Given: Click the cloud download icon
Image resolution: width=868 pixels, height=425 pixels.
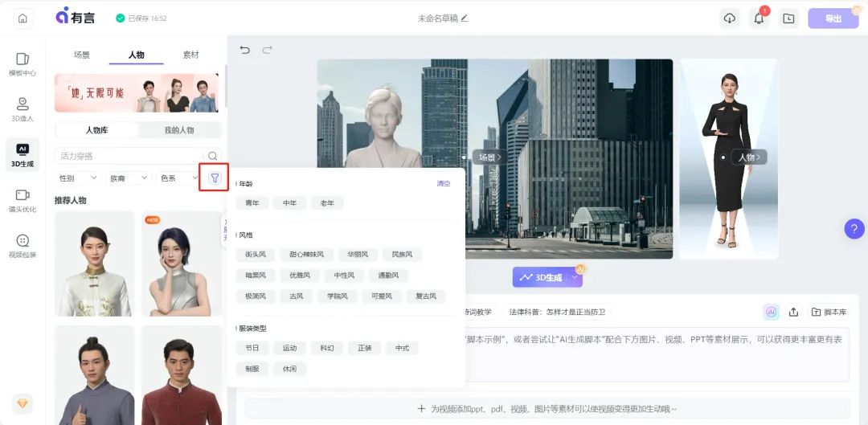Looking at the screenshot, I should point(730,18).
